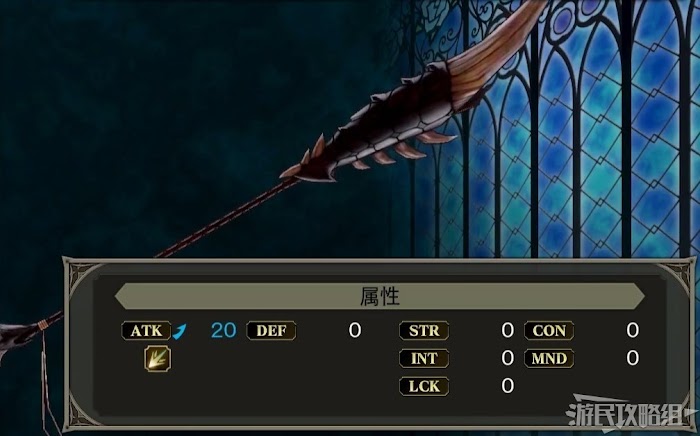Click the DEF value 0
Screen dimensions: 700x436
355,330
